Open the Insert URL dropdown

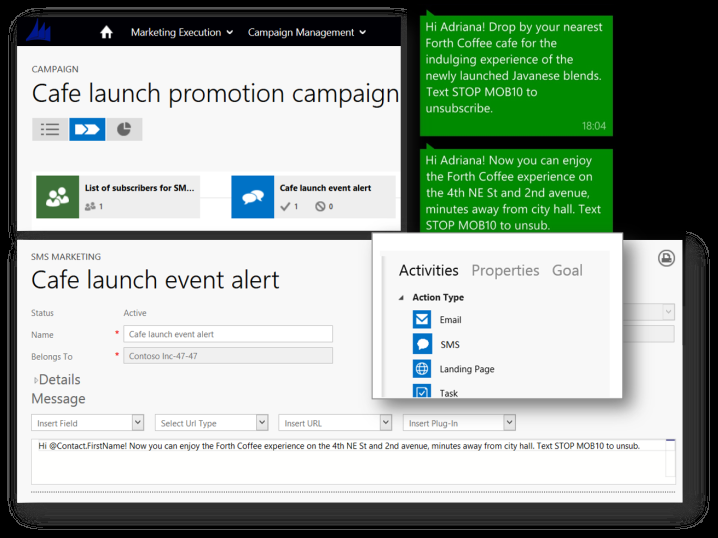coord(335,423)
